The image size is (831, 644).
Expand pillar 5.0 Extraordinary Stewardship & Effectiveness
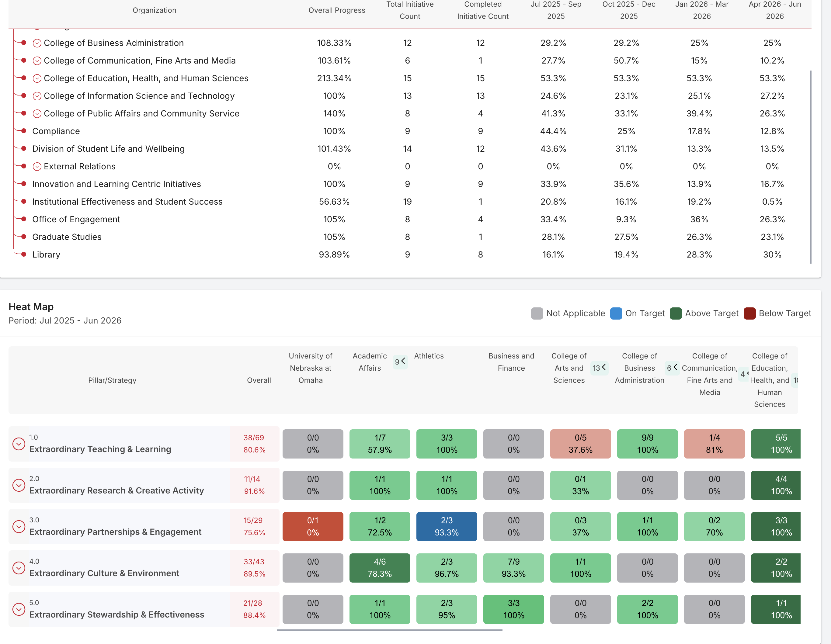pos(19,609)
